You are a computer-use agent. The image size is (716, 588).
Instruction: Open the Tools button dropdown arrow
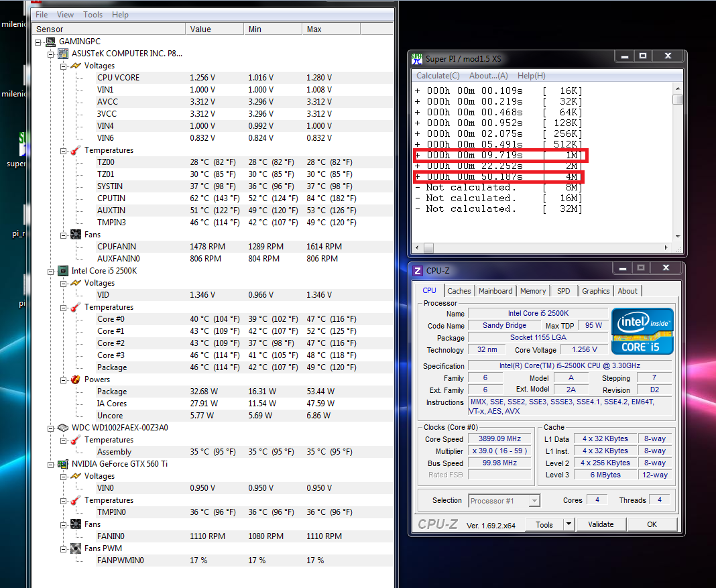coord(569,524)
